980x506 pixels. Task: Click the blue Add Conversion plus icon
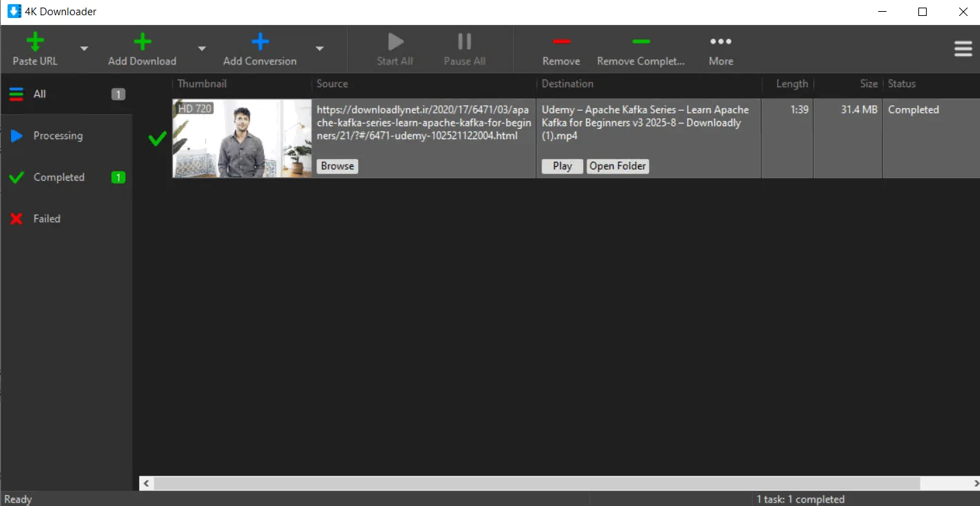point(260,42)
